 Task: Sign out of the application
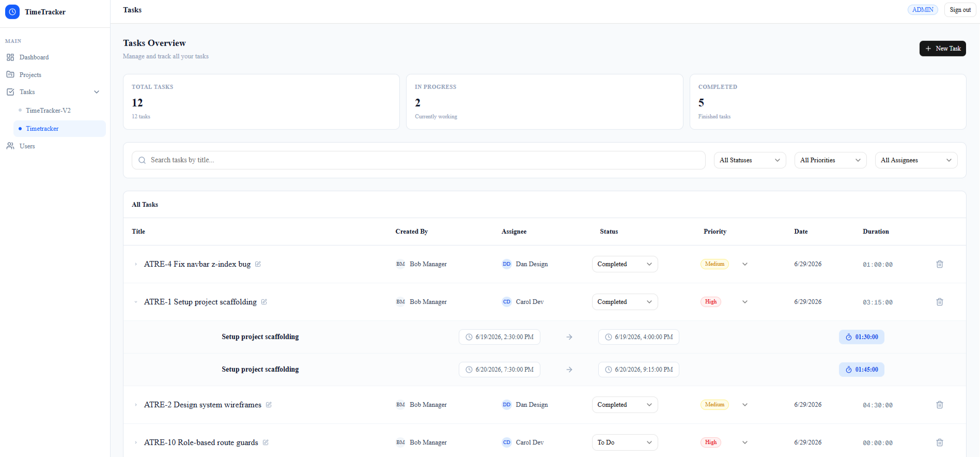pyautogui.click(x=960, y=10)
